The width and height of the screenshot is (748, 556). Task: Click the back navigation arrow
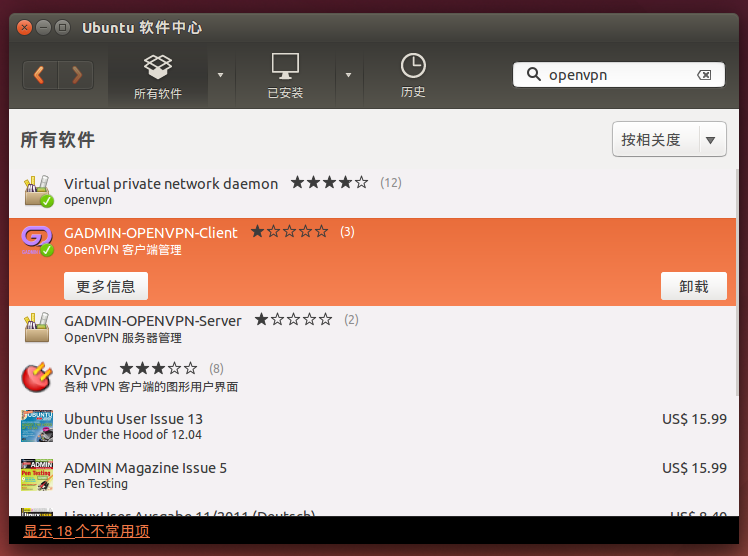[x=40, y=75]
